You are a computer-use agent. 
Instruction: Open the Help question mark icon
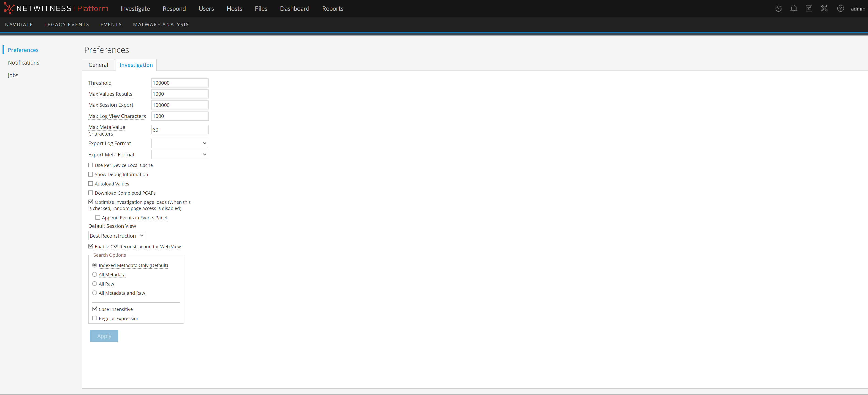pos(840,8)
